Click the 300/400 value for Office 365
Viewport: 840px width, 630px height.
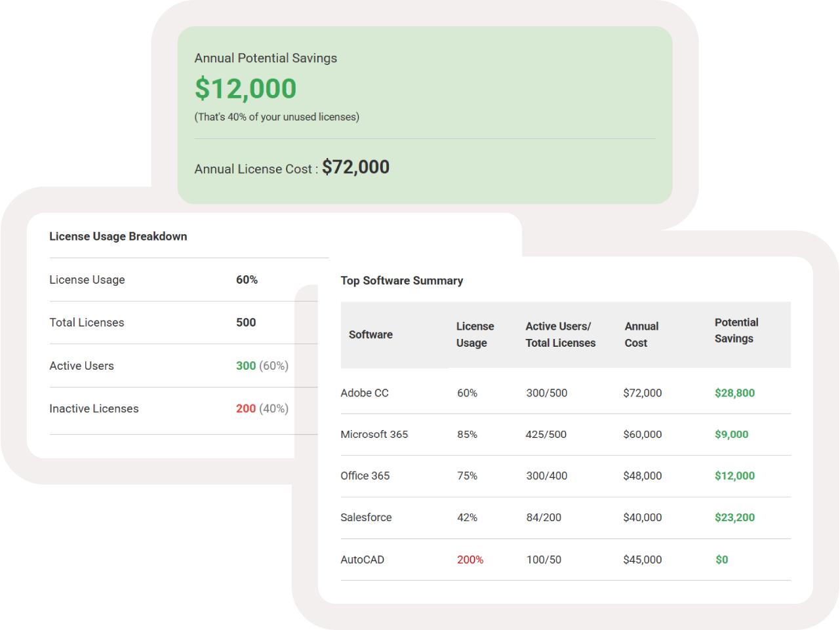tap(547, 476)
